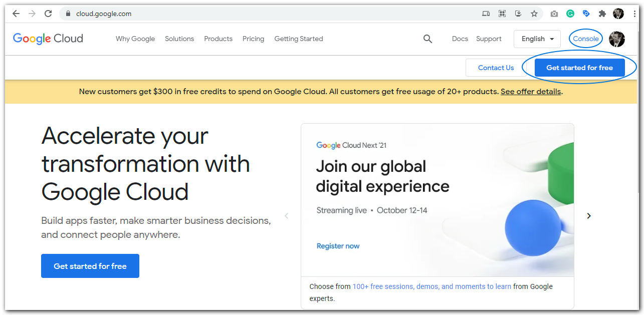This screenshot has width=644, height=315.
Task: Open the See offer details link
Action: [x=531, y=92]
